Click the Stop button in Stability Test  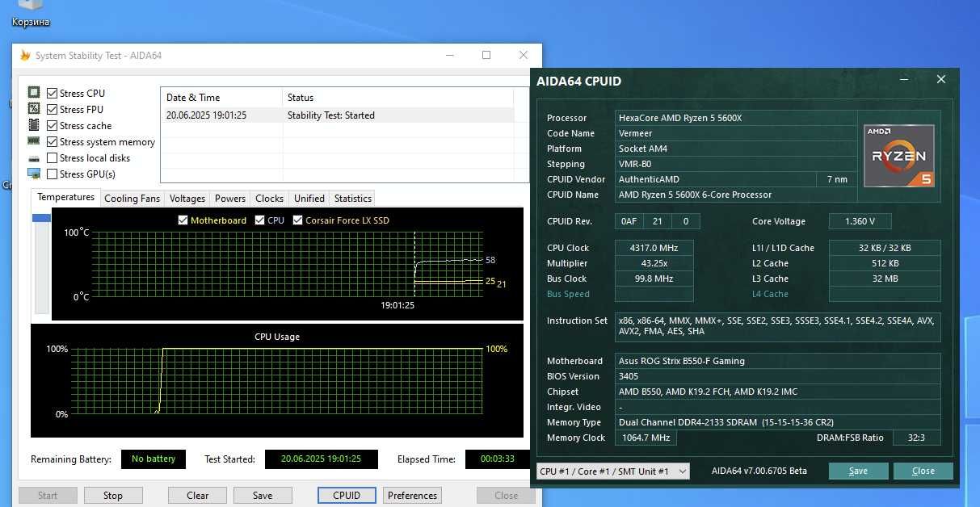[x=113, y=496]
